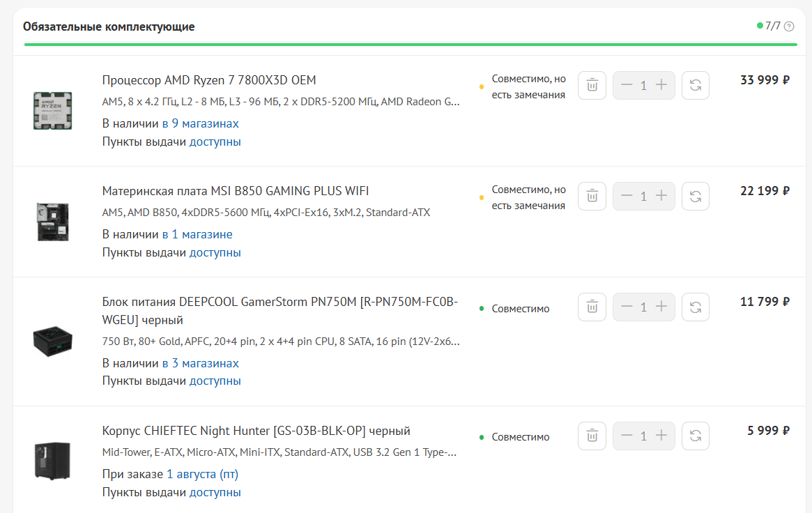The image size is (812, 513).
Task: Open the DEEPCOOL power supply thumbnail
Action: [x=52, y=341]
